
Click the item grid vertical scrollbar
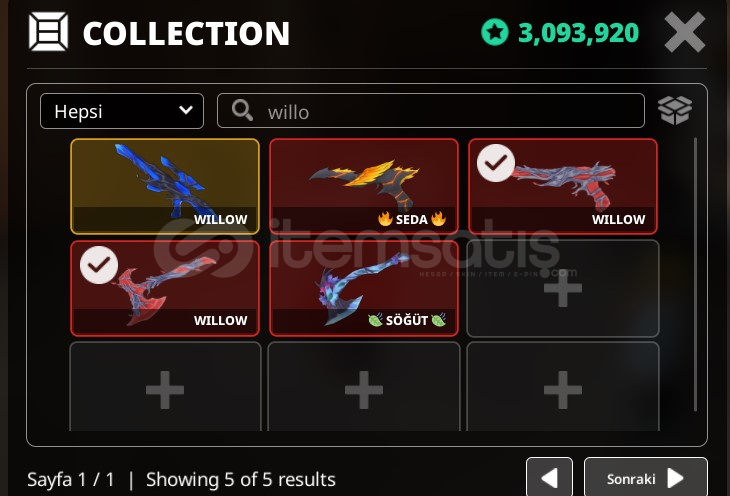696,275
